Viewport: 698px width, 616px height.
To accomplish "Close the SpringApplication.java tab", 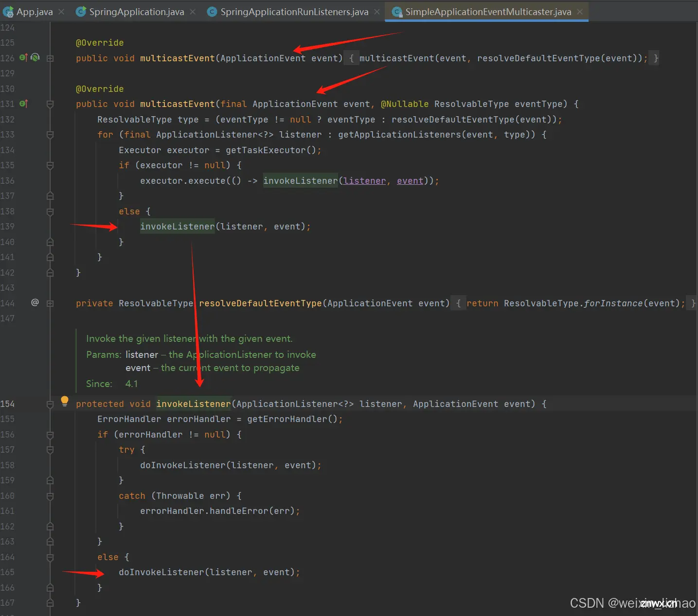I will 193,12.
